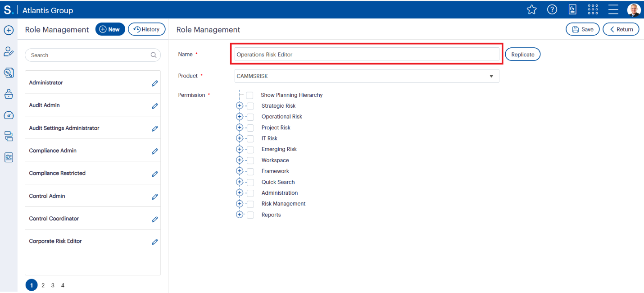
Task: Check the Emerging Risk permission checkbox
Action: point(250,150)
